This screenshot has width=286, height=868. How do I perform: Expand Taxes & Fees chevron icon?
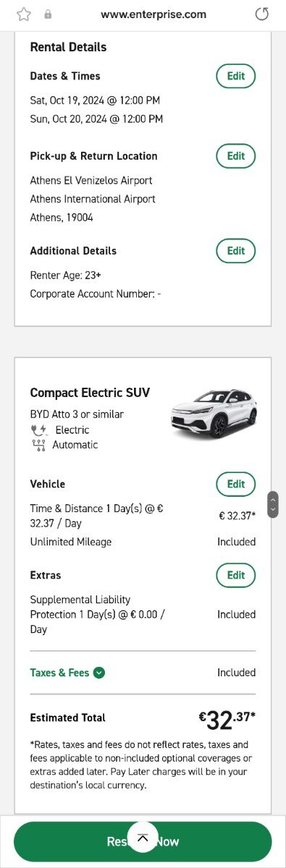[99, 673]
